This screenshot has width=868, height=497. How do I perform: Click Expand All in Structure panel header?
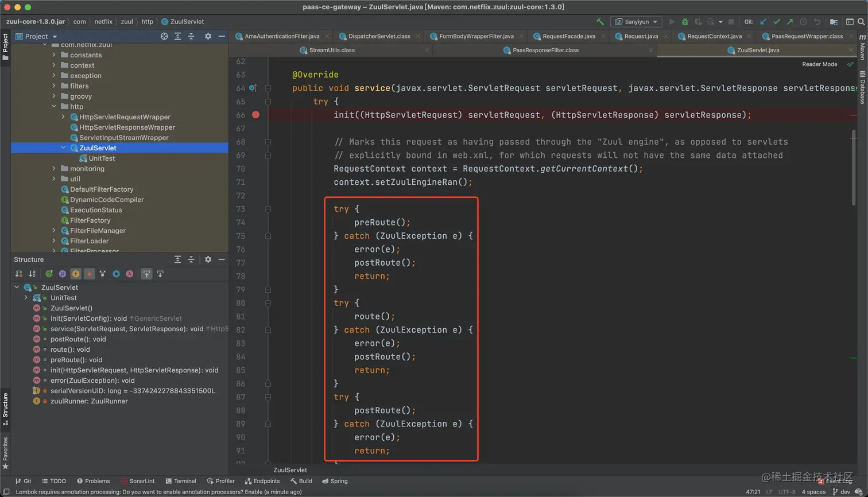[x=177, y=259]
